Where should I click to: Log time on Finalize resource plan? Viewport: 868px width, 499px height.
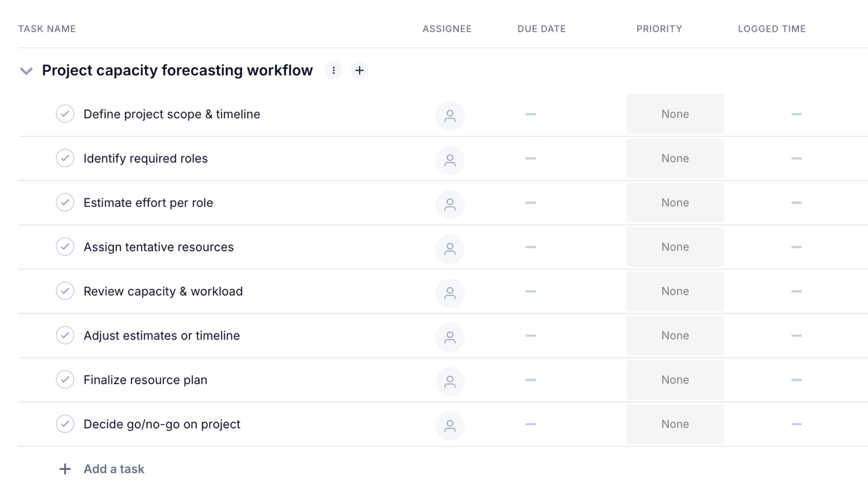[x=796, y=380]
